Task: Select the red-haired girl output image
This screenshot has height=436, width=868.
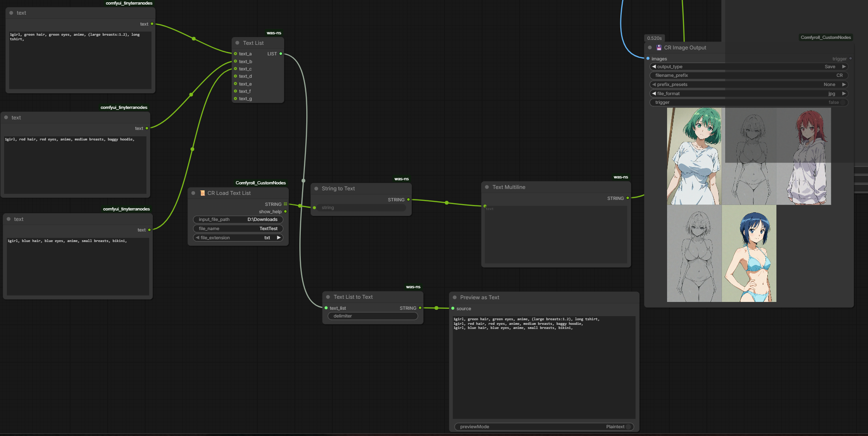Action: 803,156
